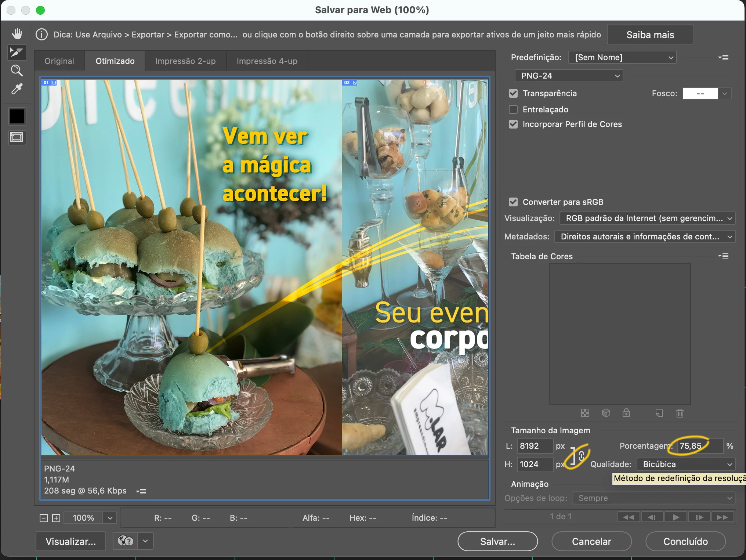Select the Eyedropper tool

[17, 89]
